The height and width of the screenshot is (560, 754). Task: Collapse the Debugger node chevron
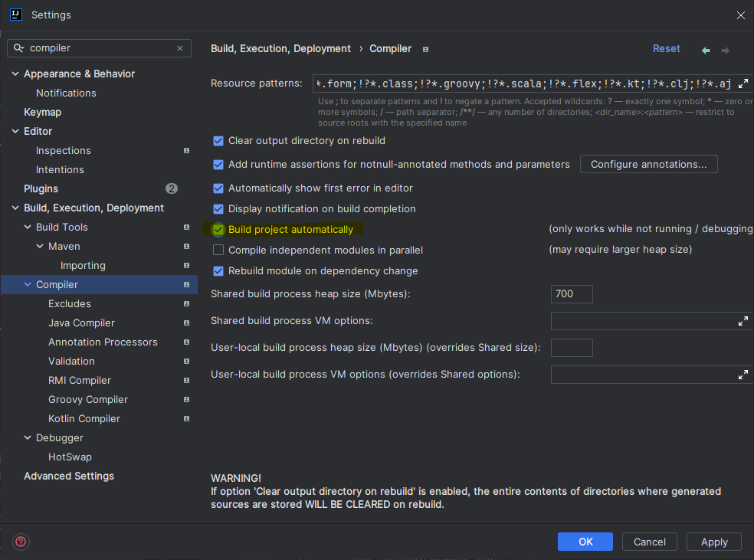point(28,438)
